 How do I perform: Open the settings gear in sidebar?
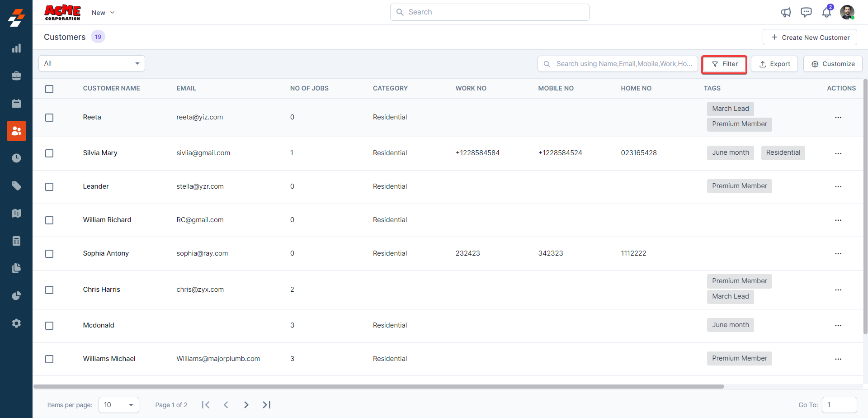click(x=16, y=323)
